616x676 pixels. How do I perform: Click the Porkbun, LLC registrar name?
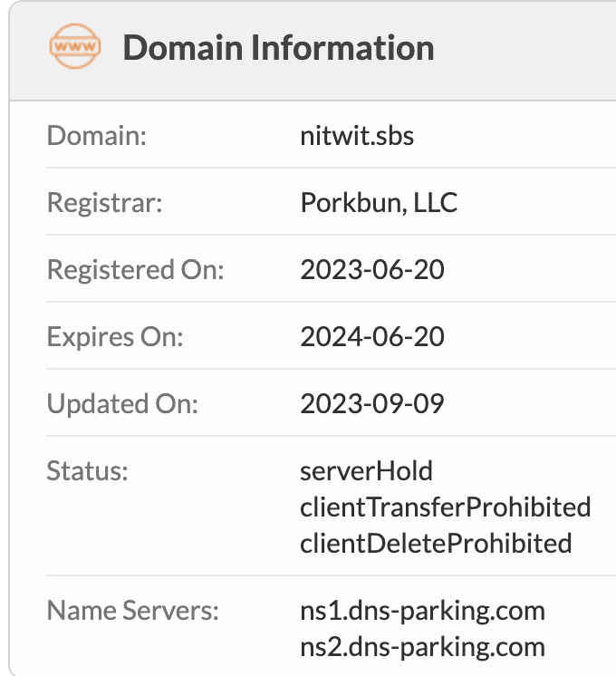(379, 202)
